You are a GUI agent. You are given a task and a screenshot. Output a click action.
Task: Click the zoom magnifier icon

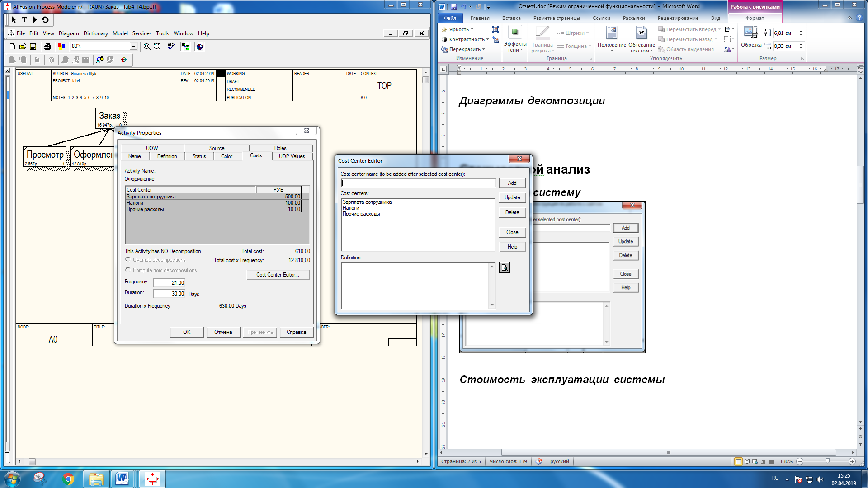tap(147, 47)
